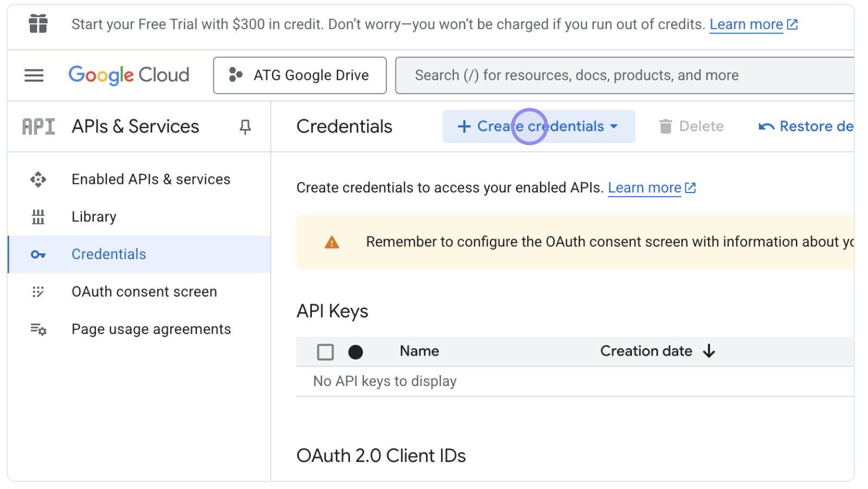Open the Learn more link about credentials
The width and height of the screenshot is (868, 489).
pyautogui.click(x=644, y=188)
